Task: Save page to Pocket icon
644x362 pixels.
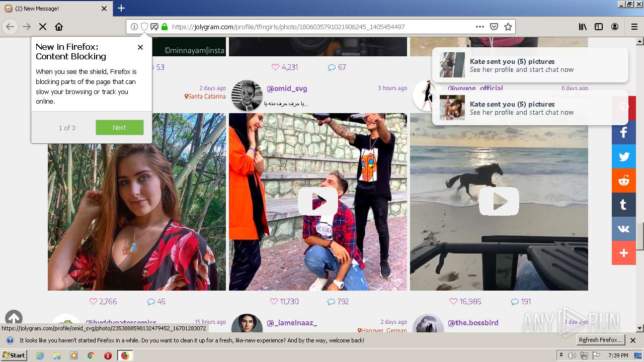Action: (x=494, y=27)
